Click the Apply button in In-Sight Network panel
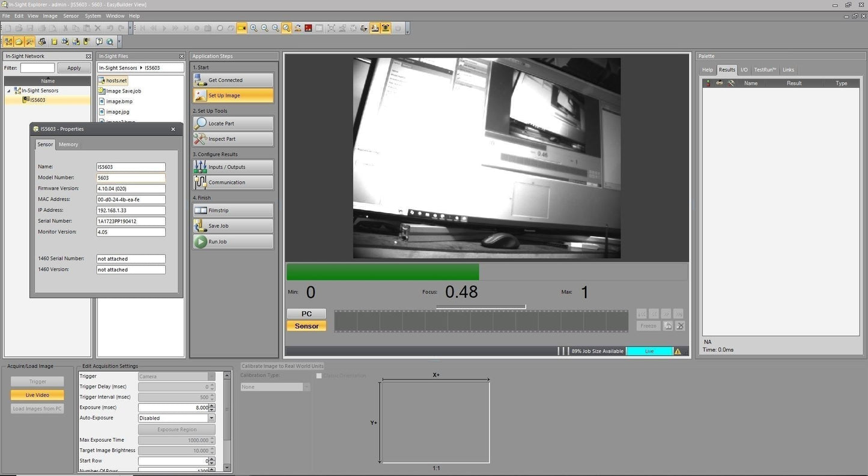Image resolution: width=868 pixels, height=476 pixels. click(x=74, y=67)
